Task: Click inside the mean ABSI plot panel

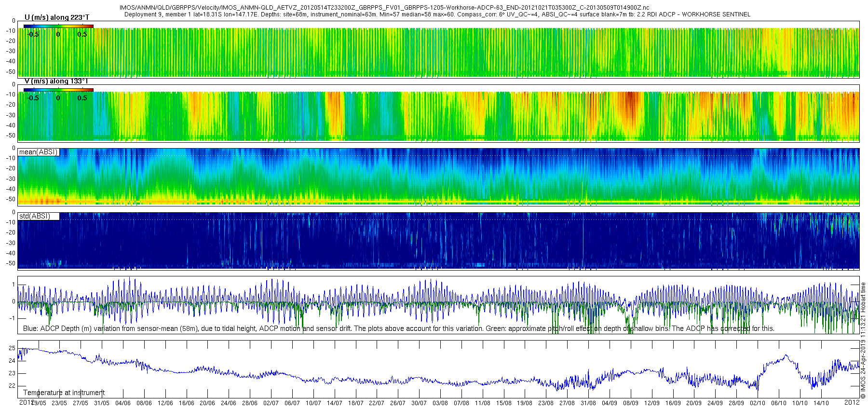Action: point(438,177)
